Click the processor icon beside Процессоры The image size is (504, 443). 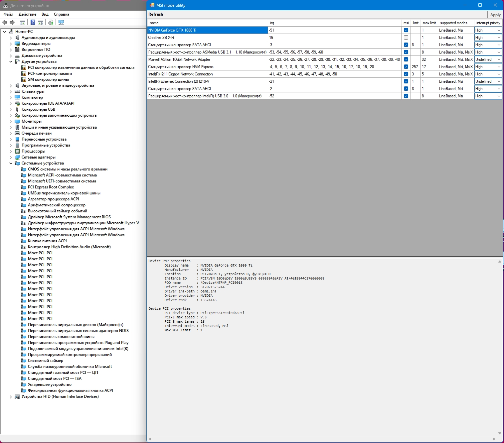click(17, 151)
